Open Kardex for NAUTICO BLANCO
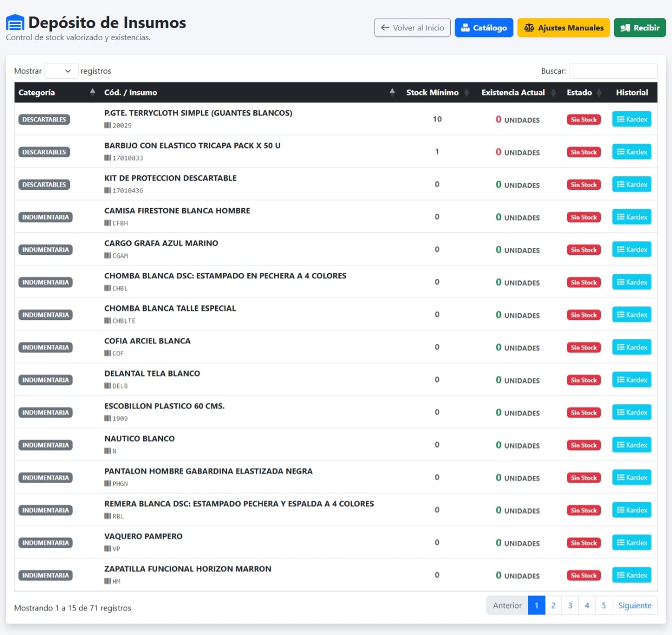Screen dimensions: 672x635 632,445
